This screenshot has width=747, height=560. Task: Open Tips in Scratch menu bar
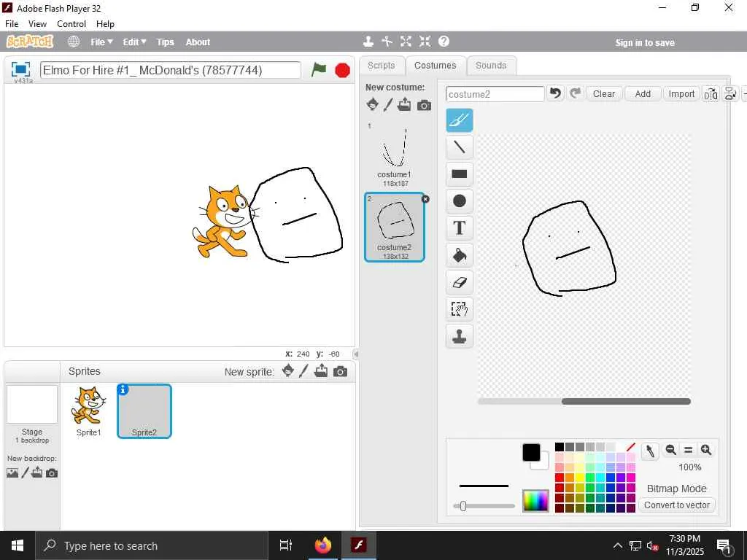[x=166, y=42]
